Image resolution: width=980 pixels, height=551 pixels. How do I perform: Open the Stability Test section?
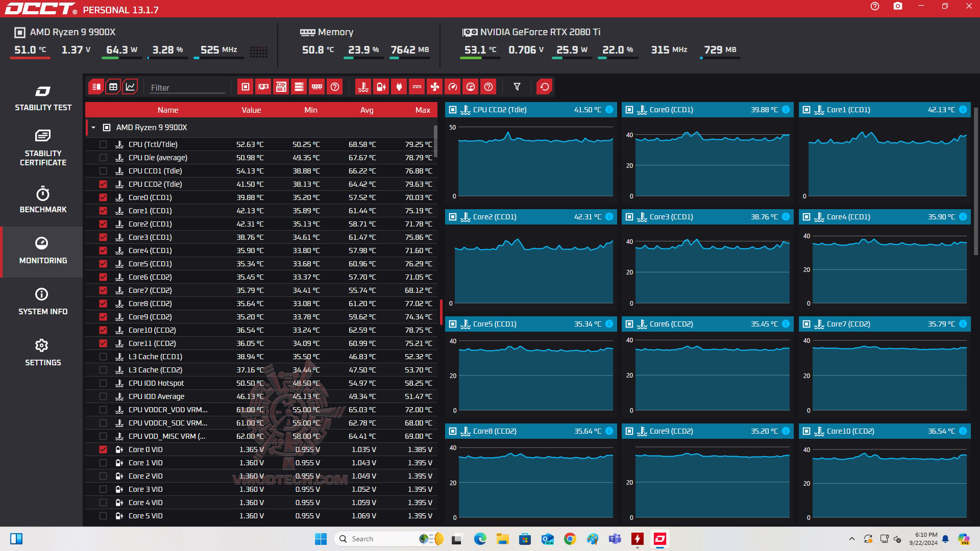[x=43, y=98]
